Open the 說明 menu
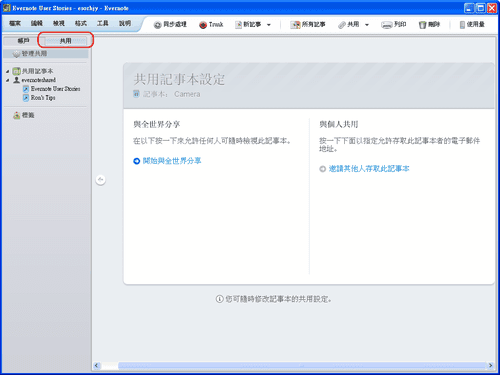This screenshot has width=500, height=375. pos(125,23)
